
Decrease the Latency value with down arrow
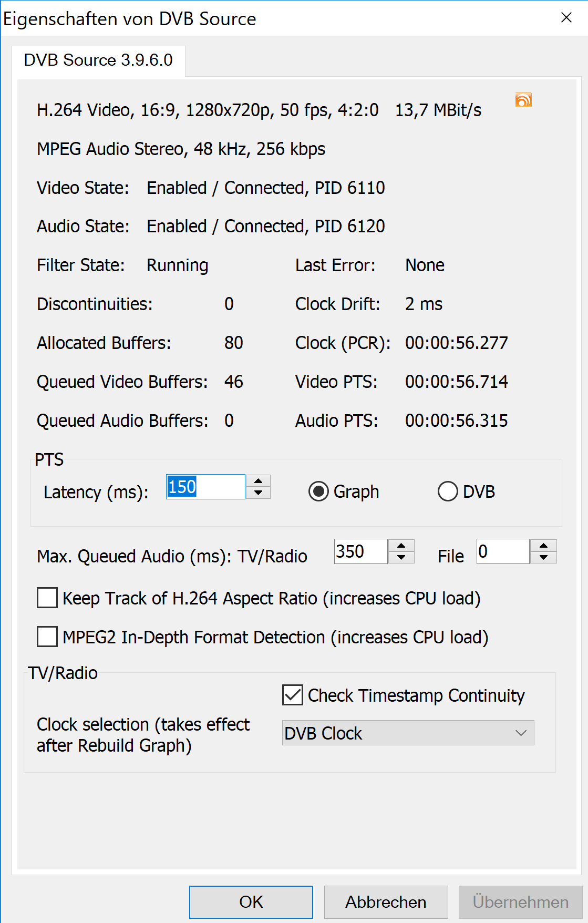point(258,493)
